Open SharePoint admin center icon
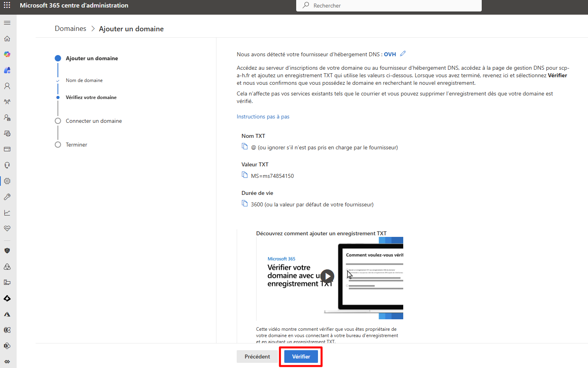The image size is (588, 368). click(x=7, y=346)
